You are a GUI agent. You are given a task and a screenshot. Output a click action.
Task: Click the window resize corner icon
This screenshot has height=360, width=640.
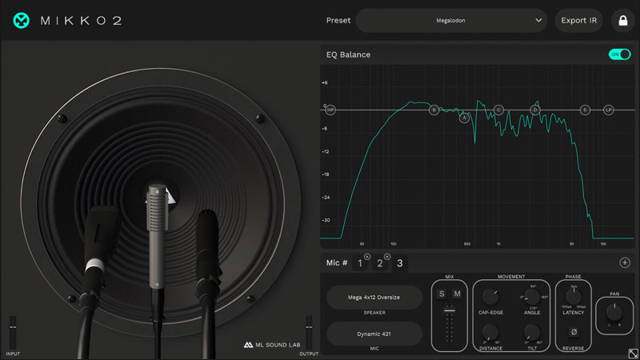pos(633,353)
